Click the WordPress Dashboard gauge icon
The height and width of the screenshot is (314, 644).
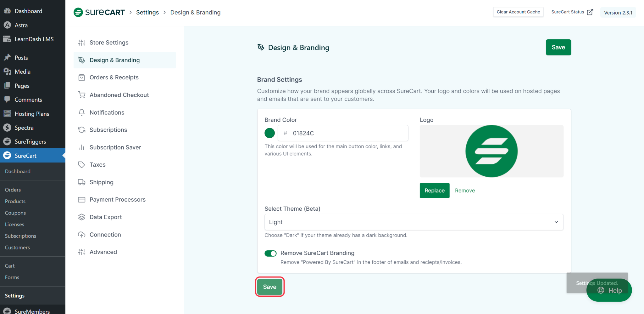tap(7, 11)
